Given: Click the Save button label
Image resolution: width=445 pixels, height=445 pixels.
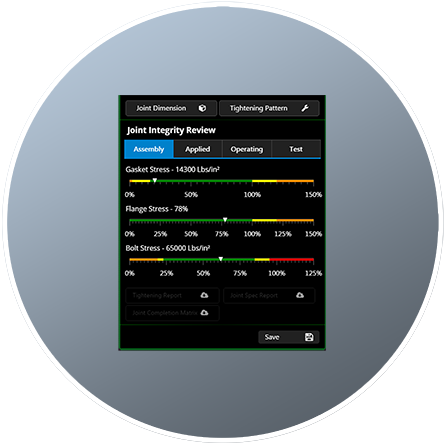Looking at the screenshot, I should point(272,337).
